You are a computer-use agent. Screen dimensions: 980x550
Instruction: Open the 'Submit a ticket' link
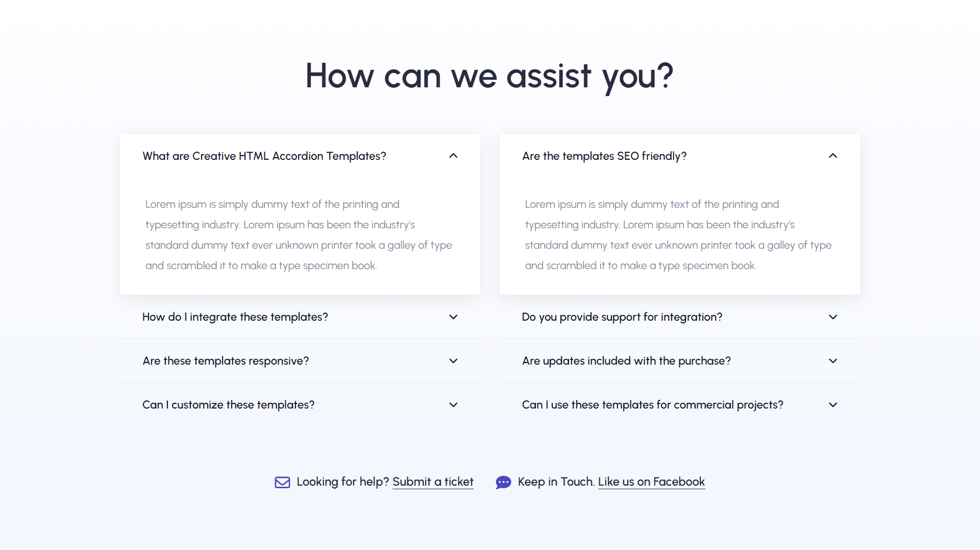[x=433, y=482]
